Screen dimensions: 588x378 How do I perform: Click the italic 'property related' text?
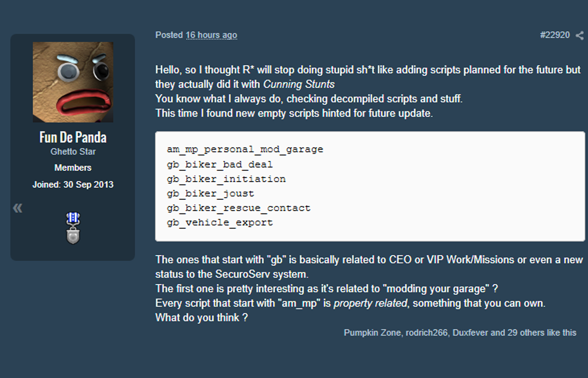pos(370,303)
